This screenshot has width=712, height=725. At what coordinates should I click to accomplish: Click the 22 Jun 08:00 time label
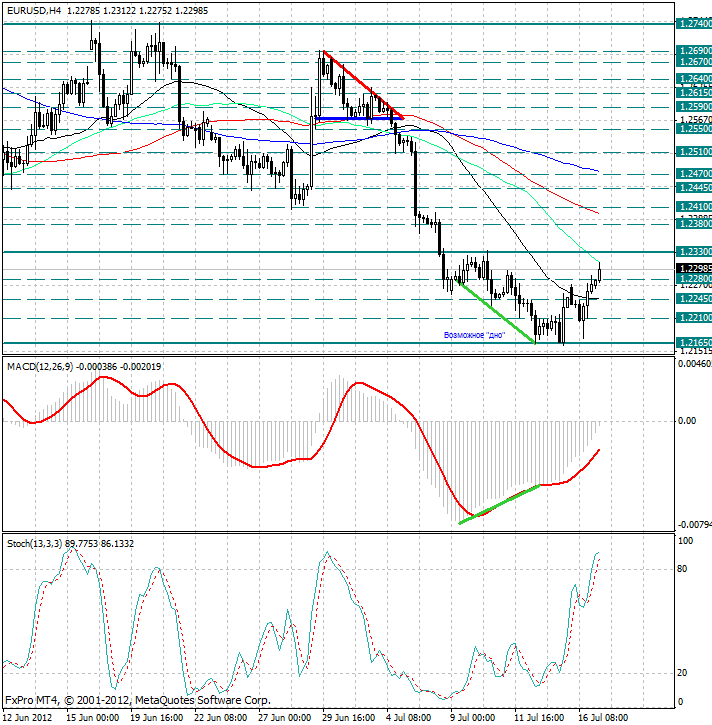[221, 718]
